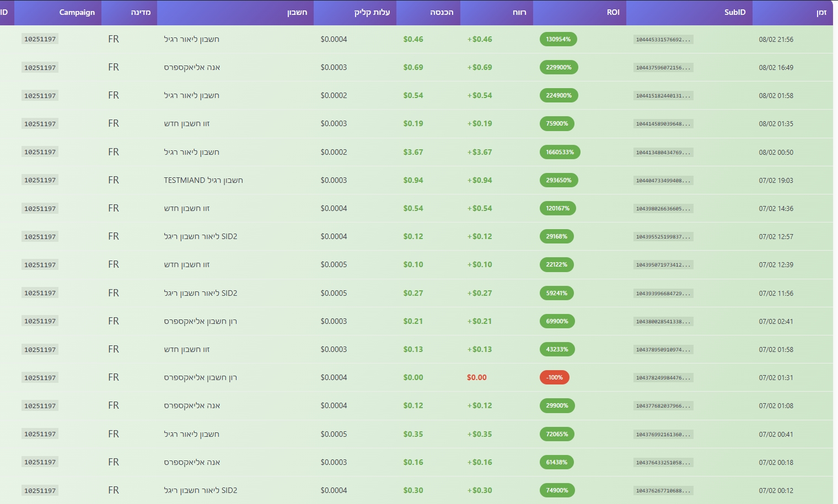Copy SubID chip 104445331576692...

(x=663, y=40)
